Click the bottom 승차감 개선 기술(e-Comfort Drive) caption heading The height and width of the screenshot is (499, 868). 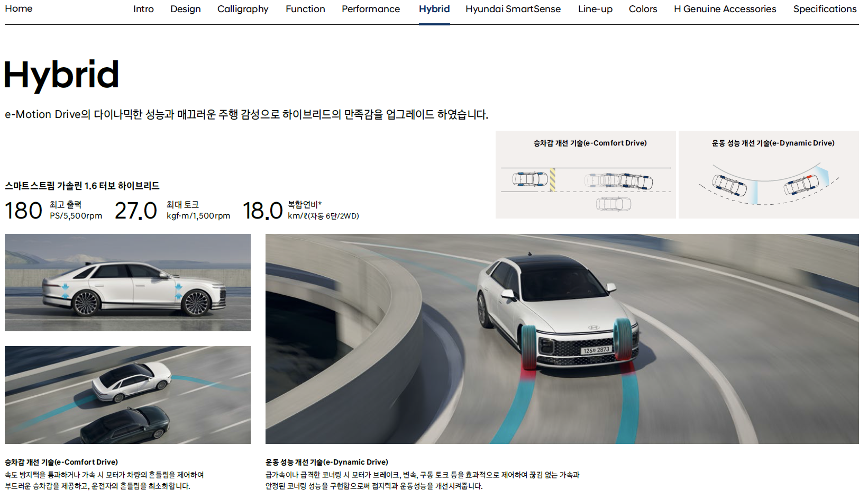pyautogui.click(x=61, y=462)
